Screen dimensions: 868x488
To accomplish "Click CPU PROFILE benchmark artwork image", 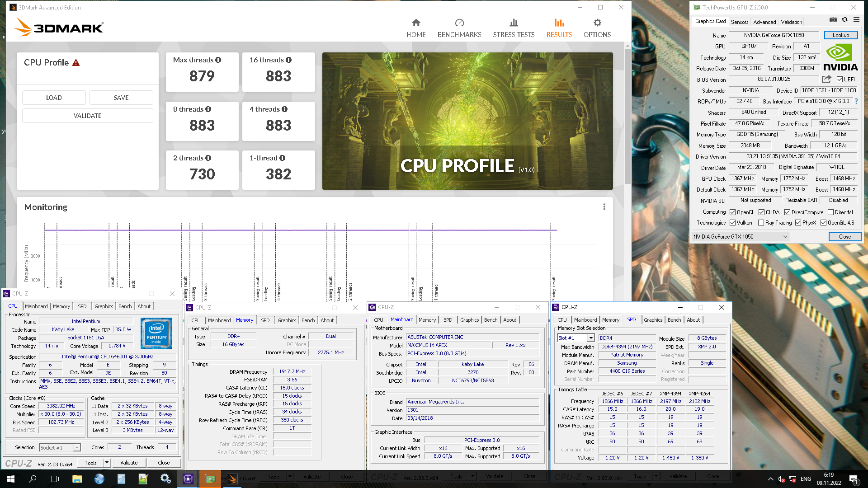I will pyautogui.click(x=467, y=121).
